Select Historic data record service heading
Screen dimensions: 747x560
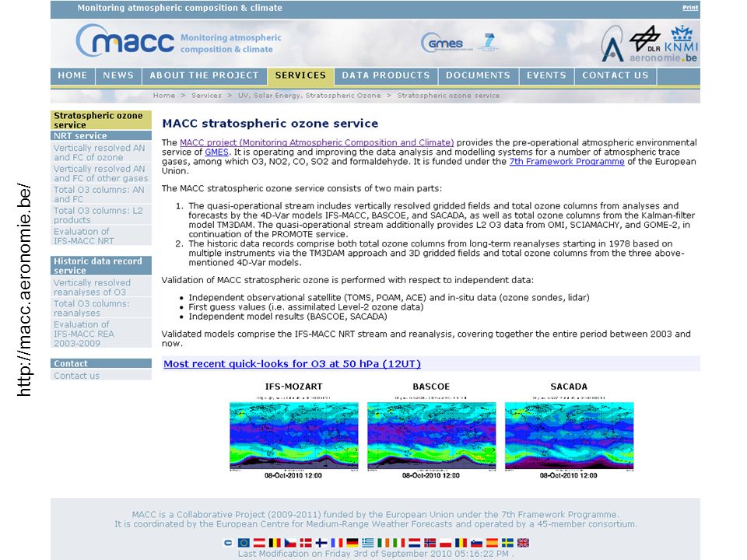tap(101, 266)
